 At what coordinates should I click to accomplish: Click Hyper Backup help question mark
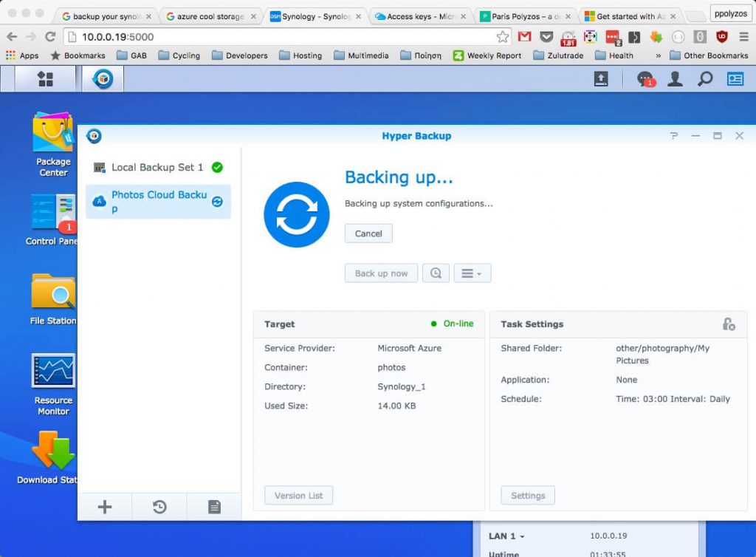coord(674,136)
